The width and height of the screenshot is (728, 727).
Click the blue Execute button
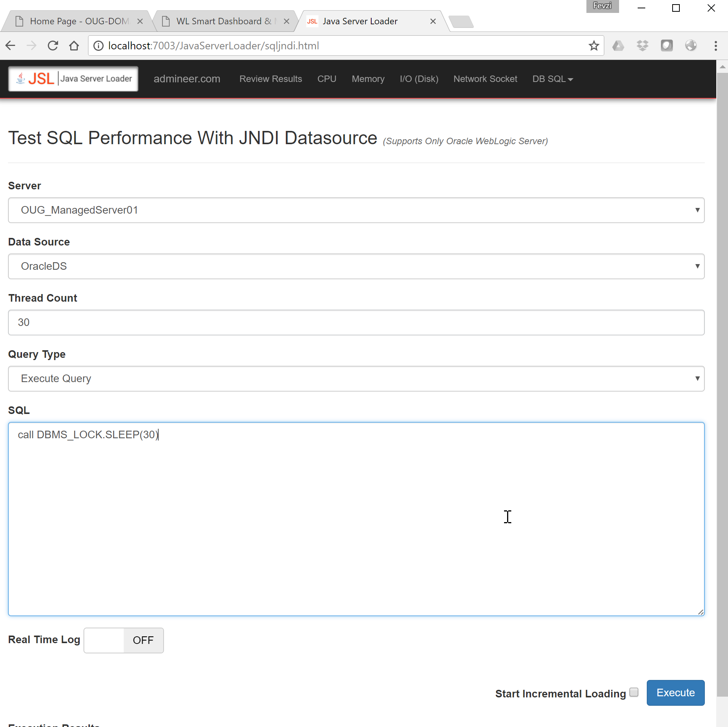(676, 693)
